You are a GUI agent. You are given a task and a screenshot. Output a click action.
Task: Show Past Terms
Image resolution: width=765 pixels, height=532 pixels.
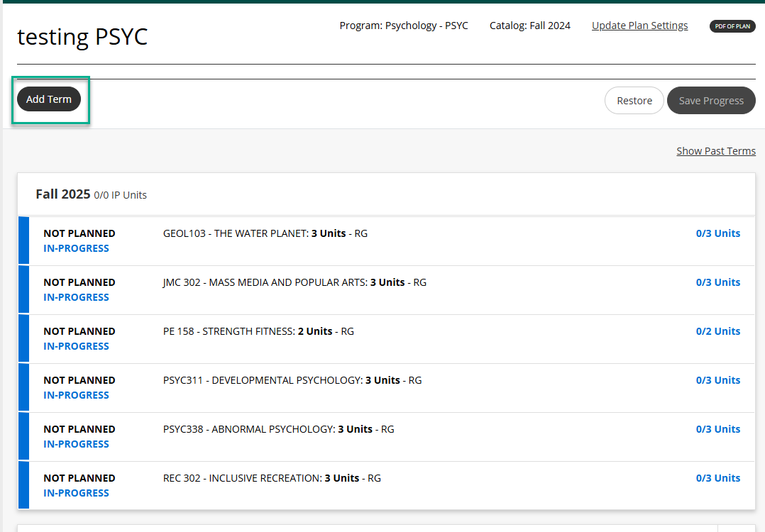click(715, 151)
